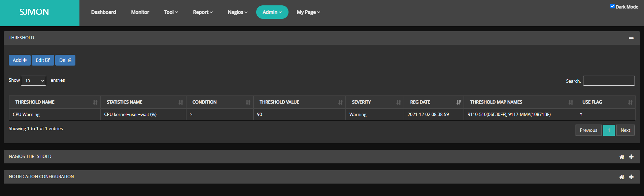Viewport: 644px width, 196px height.
Task: Toggle the Dark Mode checkbox
Action: pos(612,6)
